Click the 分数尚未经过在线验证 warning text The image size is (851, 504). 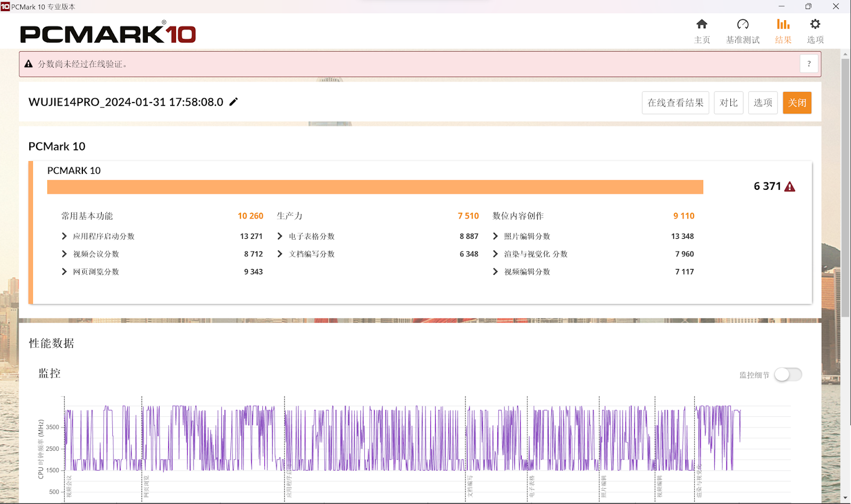point(83,64)
